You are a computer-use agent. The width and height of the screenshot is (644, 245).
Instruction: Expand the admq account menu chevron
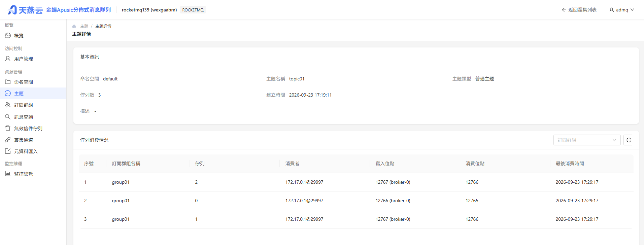(632, 10)
